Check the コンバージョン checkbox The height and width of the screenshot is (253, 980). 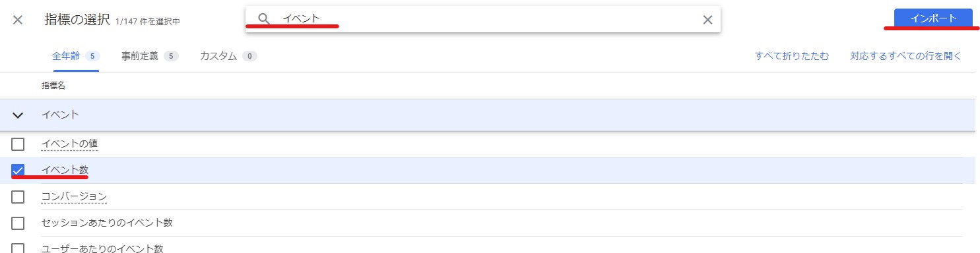pyautogui.click(x=18, y=196)
